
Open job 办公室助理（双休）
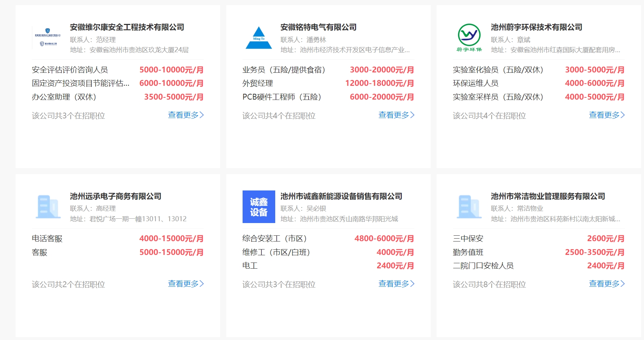tap(64, 97)
